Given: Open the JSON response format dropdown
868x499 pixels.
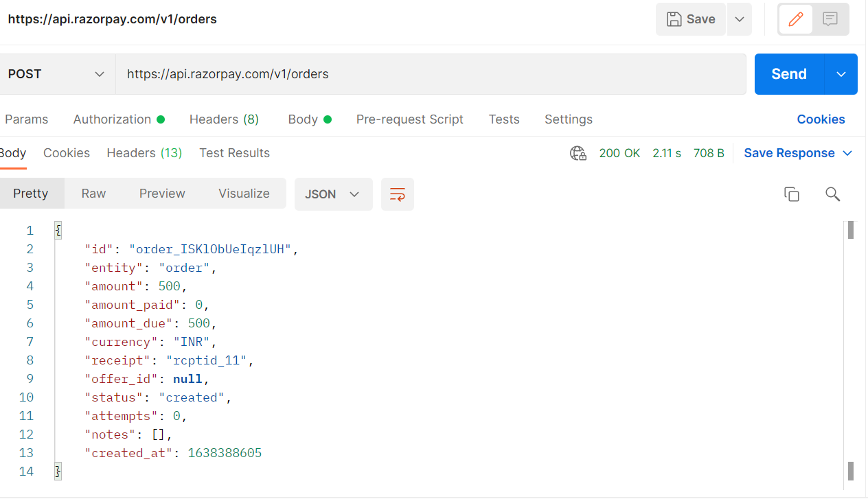Looking at the screenshot, I should [333, 194].
